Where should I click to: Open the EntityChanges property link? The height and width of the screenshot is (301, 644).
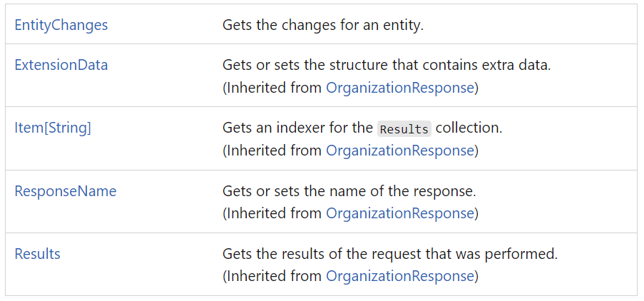tap(61, 25)
